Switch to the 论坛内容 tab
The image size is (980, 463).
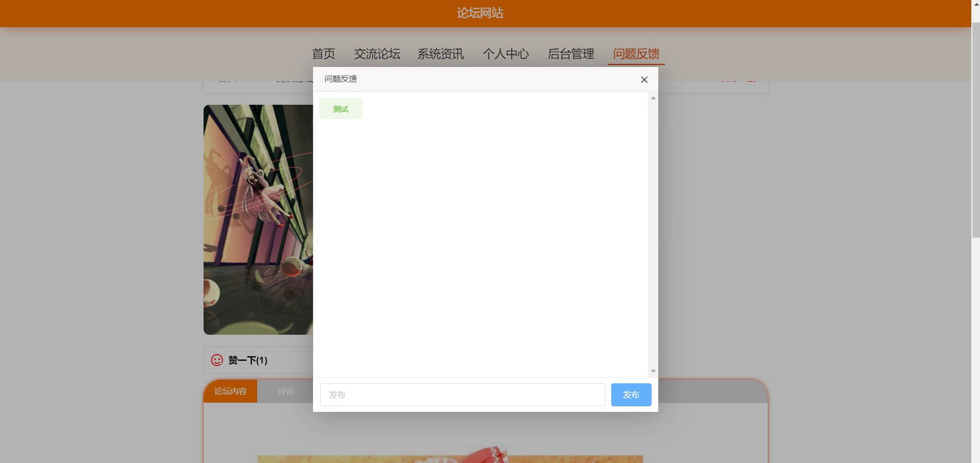click(230, 391)
